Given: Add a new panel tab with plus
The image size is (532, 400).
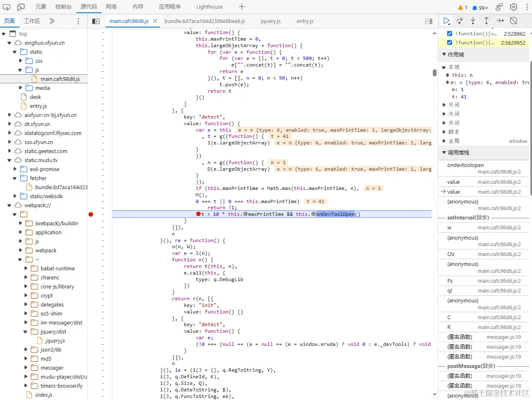Looking at the screenshot, I should pos(242,7).
